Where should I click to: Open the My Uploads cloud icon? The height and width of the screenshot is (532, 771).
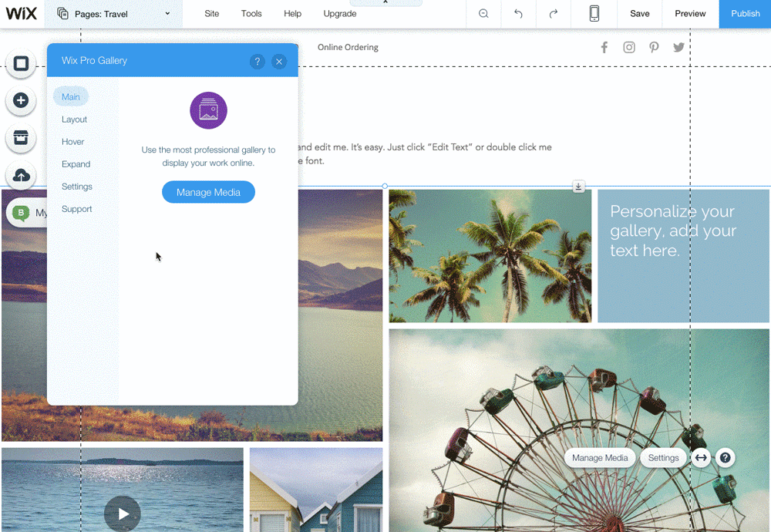click(x=21, y=175)
